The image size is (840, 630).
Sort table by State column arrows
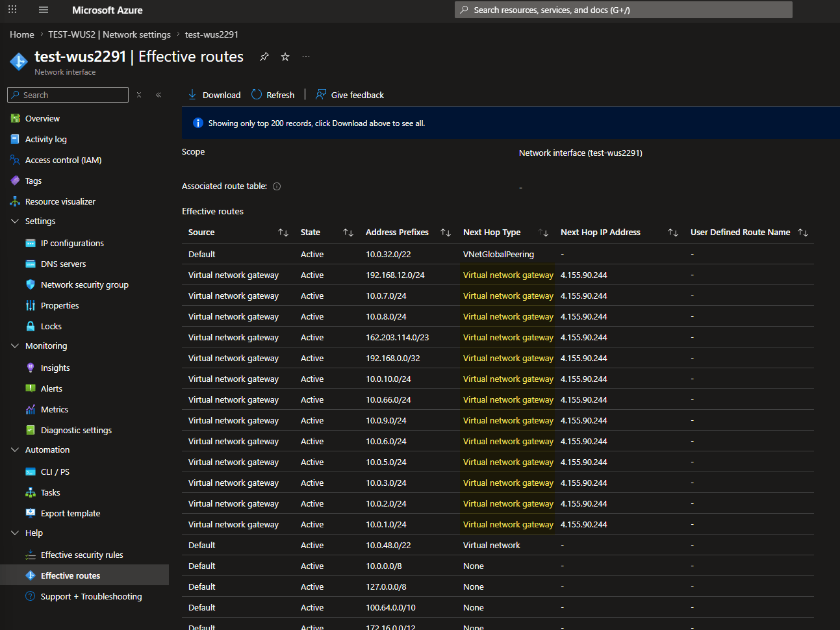click(348, 233)
